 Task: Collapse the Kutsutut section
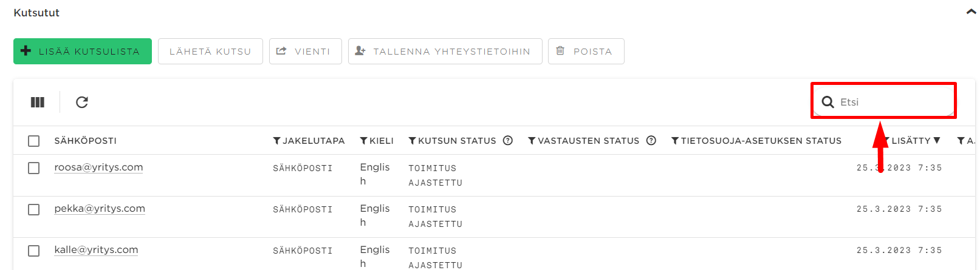pos(971,12)
